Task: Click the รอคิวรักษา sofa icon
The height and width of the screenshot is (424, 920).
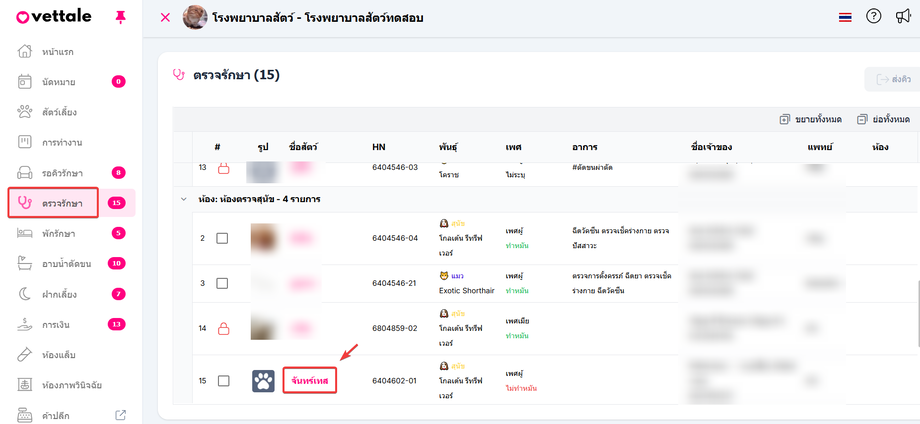Action: coord(25,172)
